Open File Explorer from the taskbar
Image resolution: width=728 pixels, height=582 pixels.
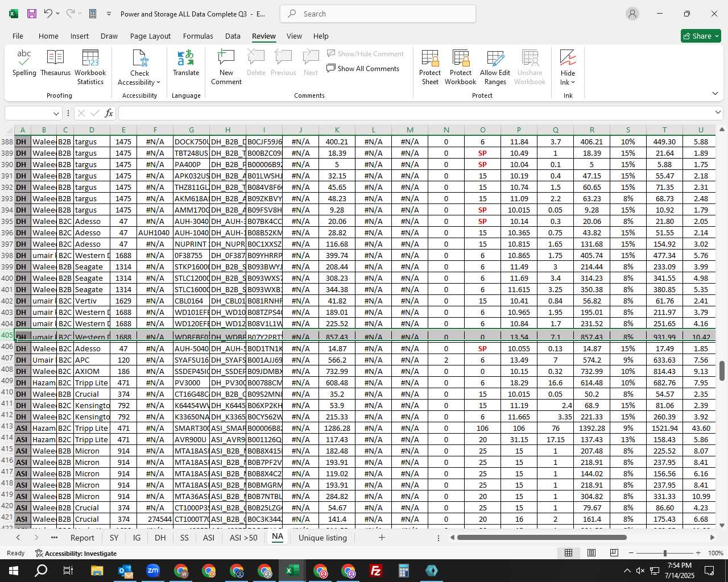97,571
